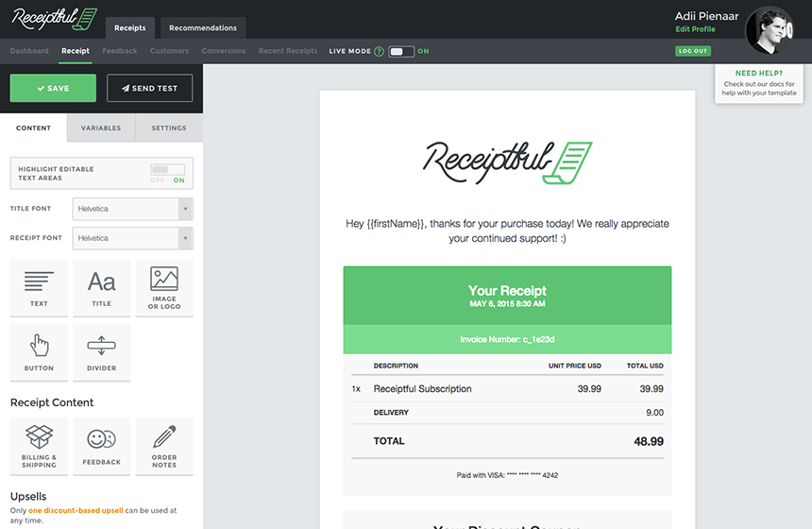
Task: Click the Receiptful logo in header
Action: [55, 19]
